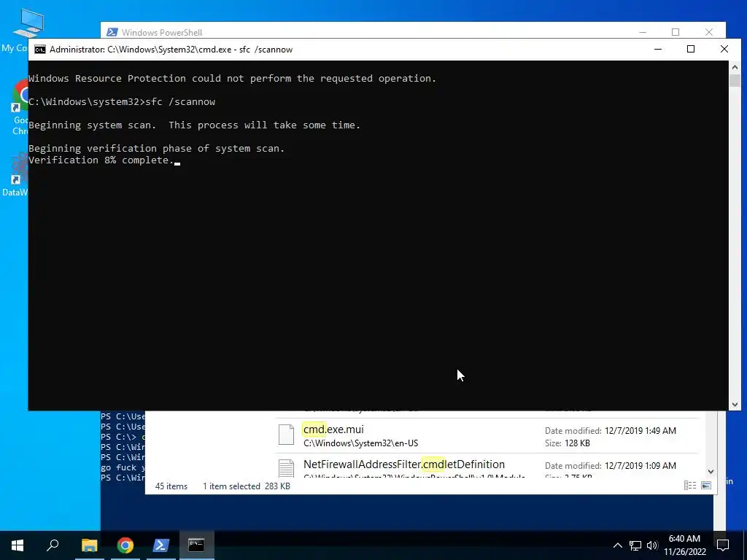Click the 'sfc /scannow' command line

(122, 102)
